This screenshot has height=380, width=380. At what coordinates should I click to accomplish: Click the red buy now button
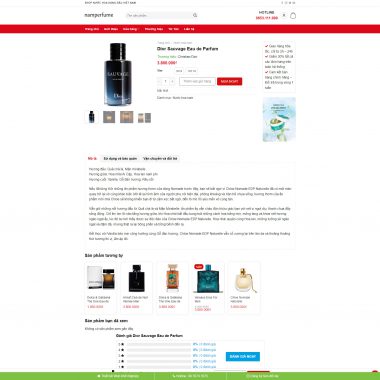click(x=230, y=81)
